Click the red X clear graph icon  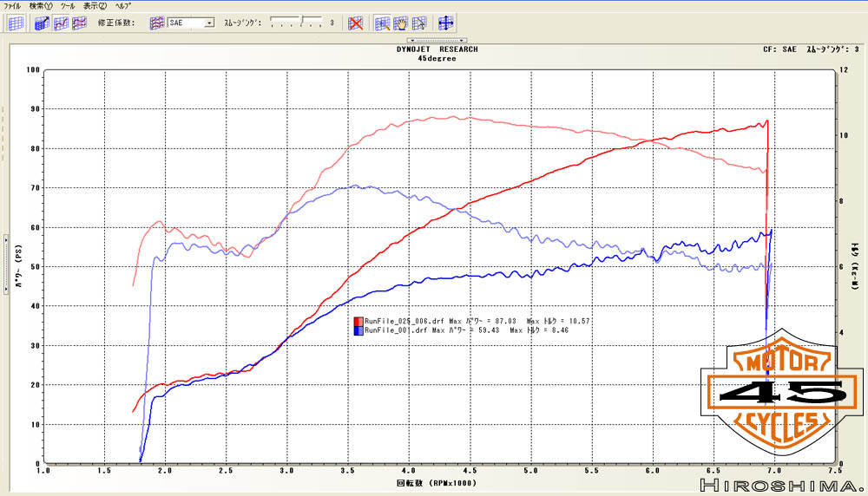point(355,23)
